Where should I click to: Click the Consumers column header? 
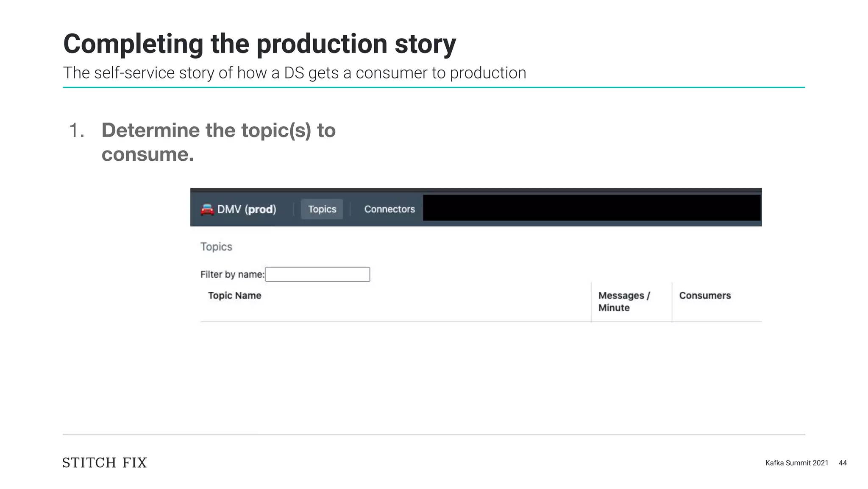pos(705,296)
